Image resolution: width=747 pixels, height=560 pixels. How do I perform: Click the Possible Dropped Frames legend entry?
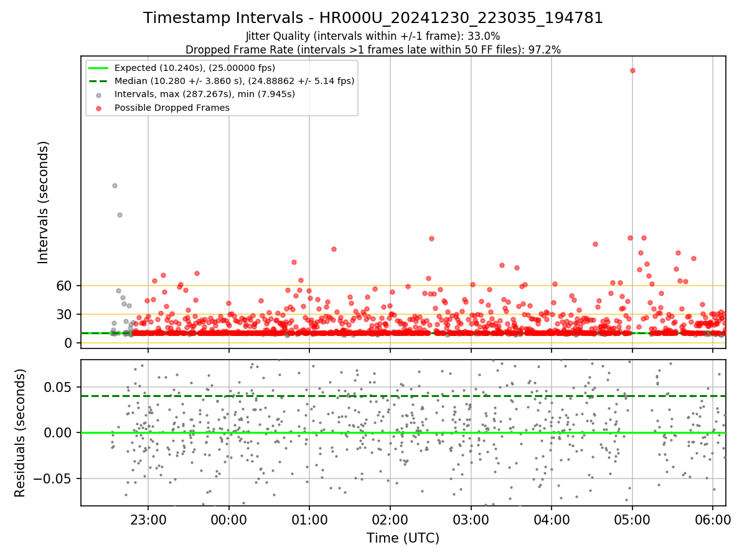click(162, 108)
